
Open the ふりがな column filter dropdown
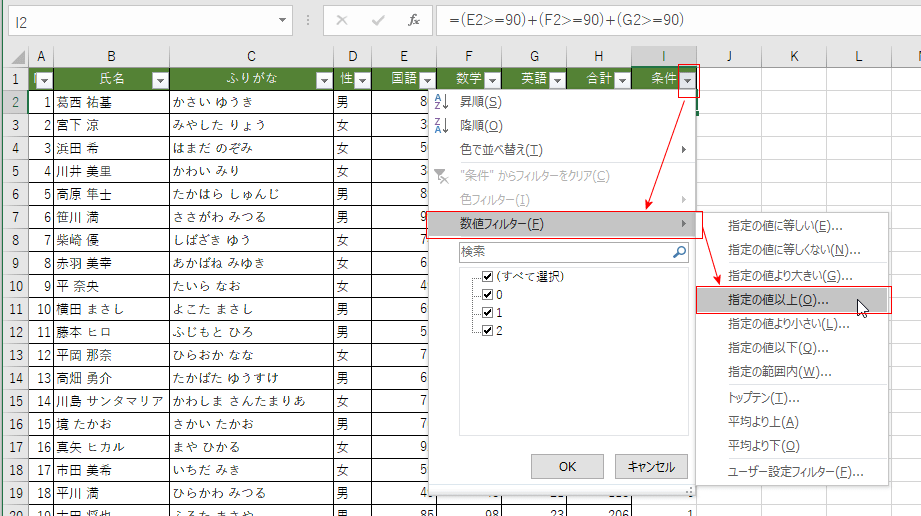coord(324,81)
